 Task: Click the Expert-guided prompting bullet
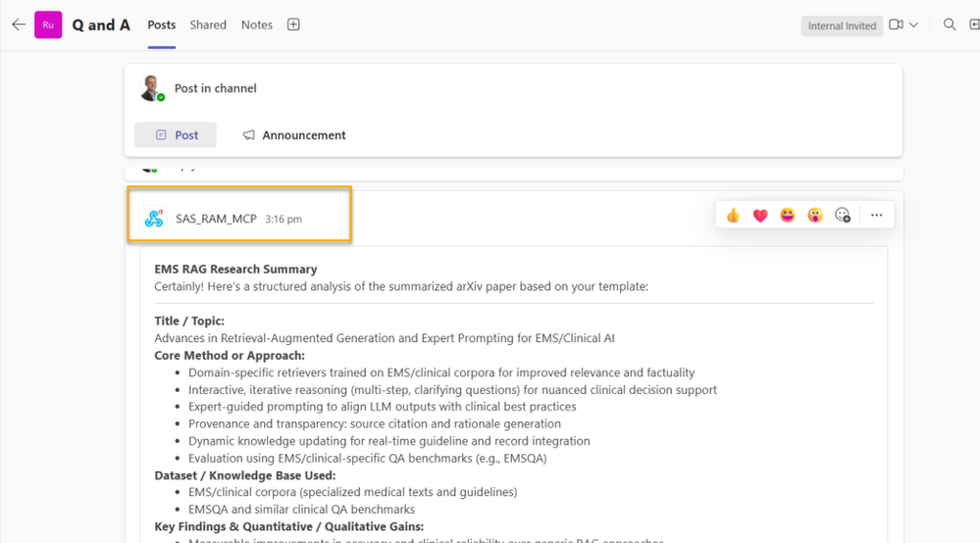click(x=383, y=407)
